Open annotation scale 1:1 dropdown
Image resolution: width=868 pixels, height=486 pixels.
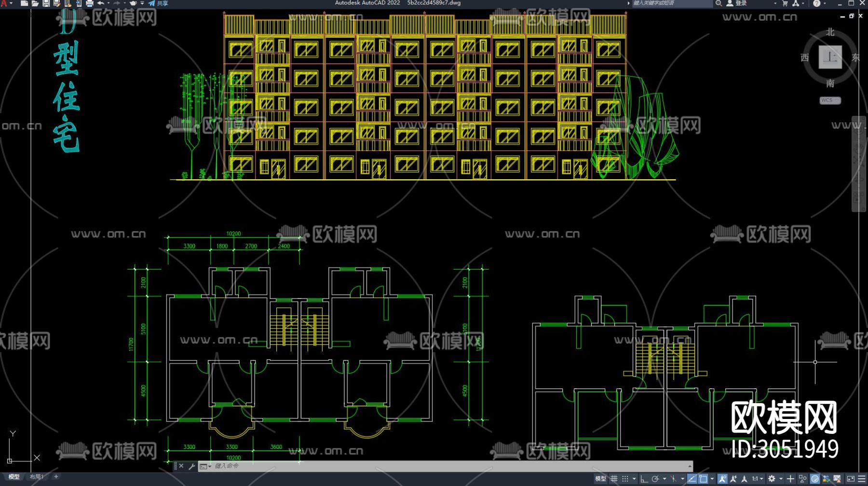(x=758, y=479)
